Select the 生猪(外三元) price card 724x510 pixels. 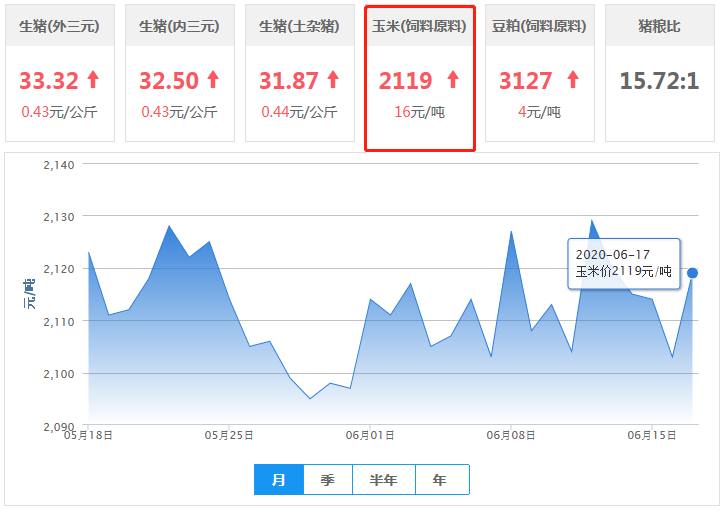60,26
